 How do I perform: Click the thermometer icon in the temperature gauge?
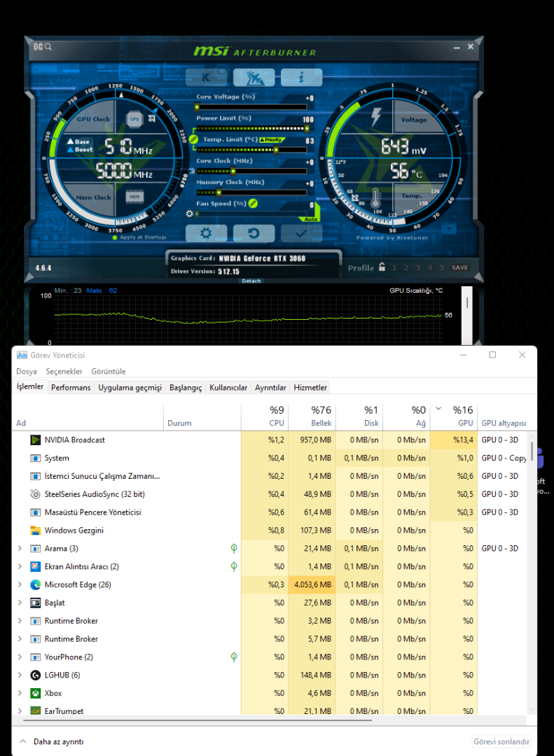tap(376, 197)
